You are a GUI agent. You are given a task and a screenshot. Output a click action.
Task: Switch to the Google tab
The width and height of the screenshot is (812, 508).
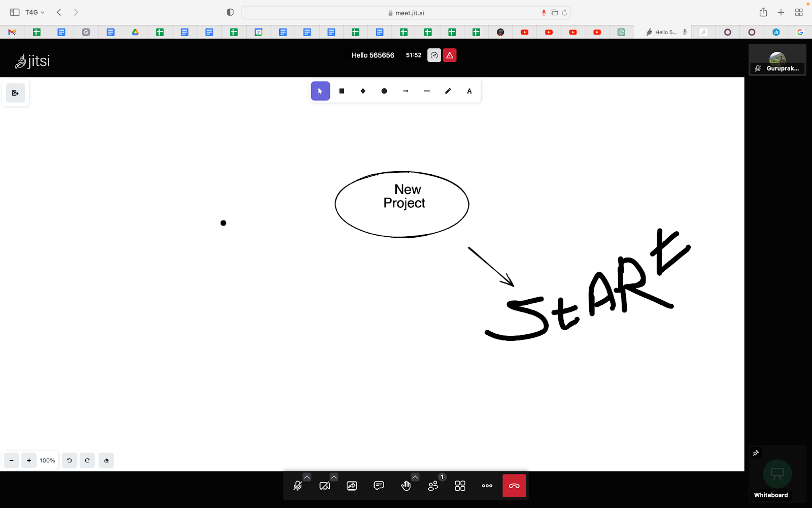[800, 32]
